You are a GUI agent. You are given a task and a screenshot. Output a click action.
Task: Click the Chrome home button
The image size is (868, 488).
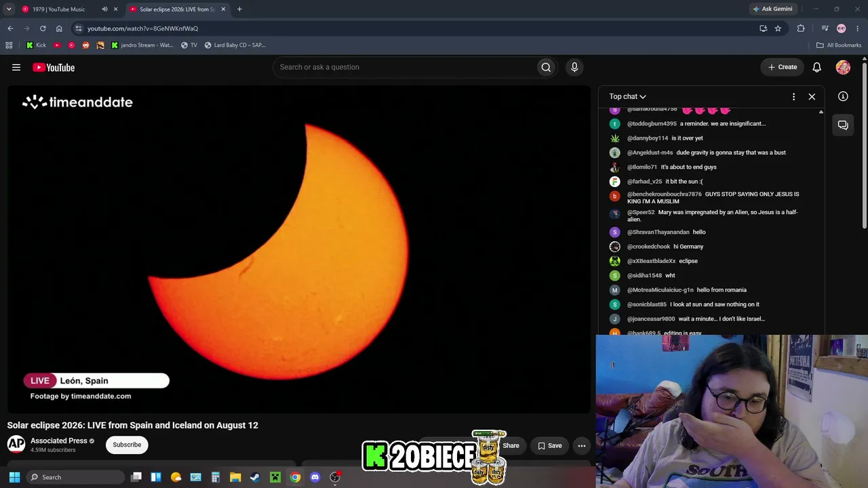click(59, 28)
